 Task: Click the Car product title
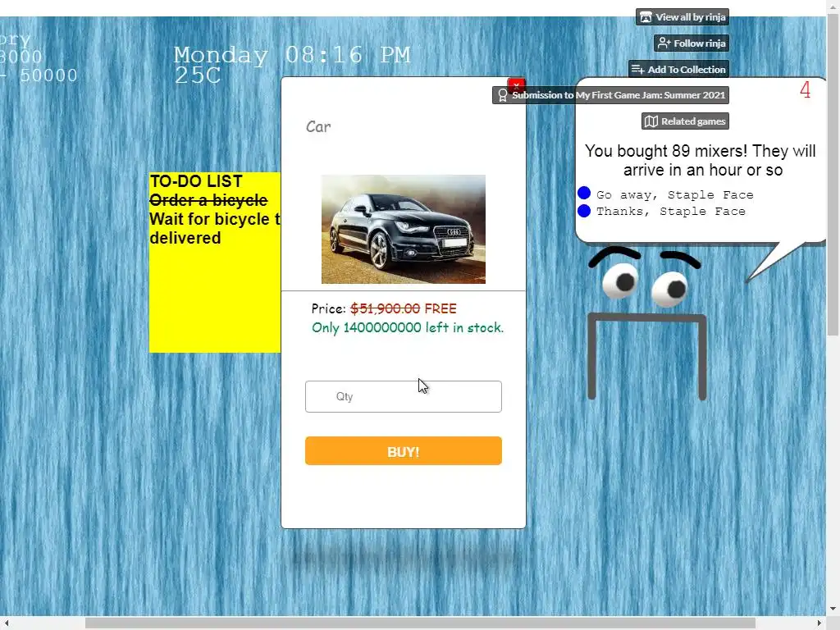coord(318,127)
